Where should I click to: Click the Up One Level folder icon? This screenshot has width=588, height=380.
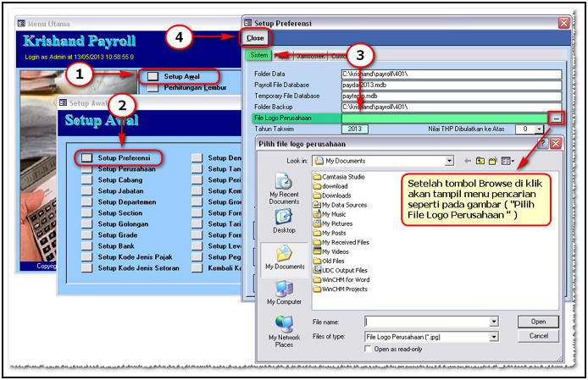point(480,161)
